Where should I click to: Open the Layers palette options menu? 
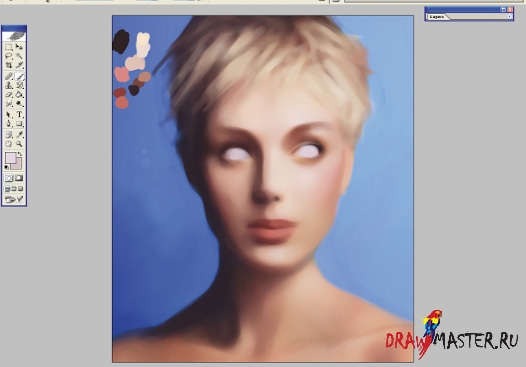tap(510, 16)
